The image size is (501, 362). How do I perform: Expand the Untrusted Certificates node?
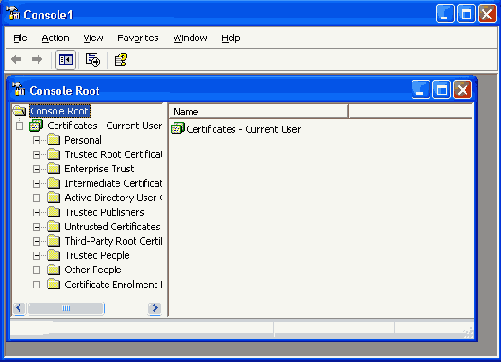point(36,227)
